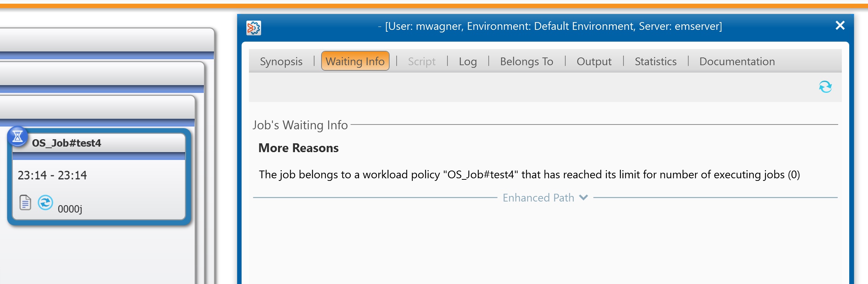
Task: Select the OS_Job#test4 job title
Action: pos(66,143)
